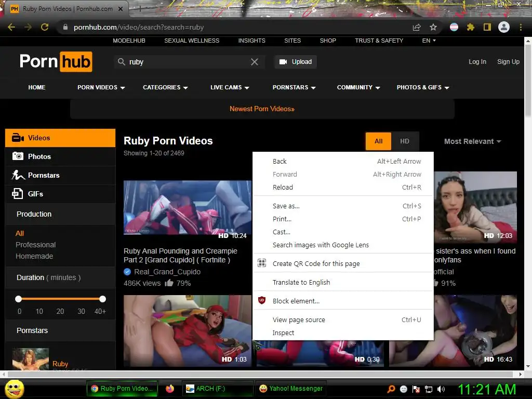532x399 pixels.
Task: Expand the PHOTOS & GIFS nav menu
Action: click(x=423, y=87)
